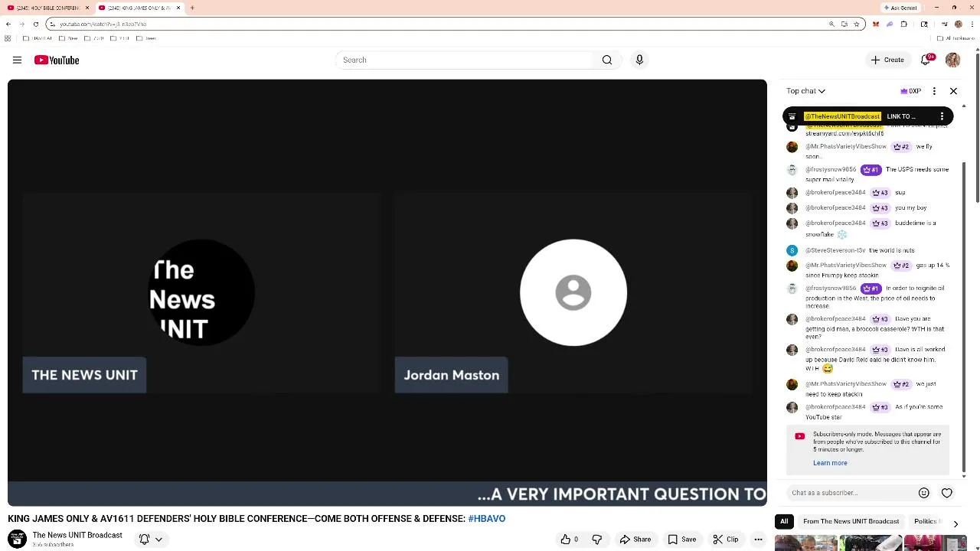The height and width of the screenshot is (551, 980).
Task: Click 'gas up 14 %' message author name
Action: tap(846, 265)
